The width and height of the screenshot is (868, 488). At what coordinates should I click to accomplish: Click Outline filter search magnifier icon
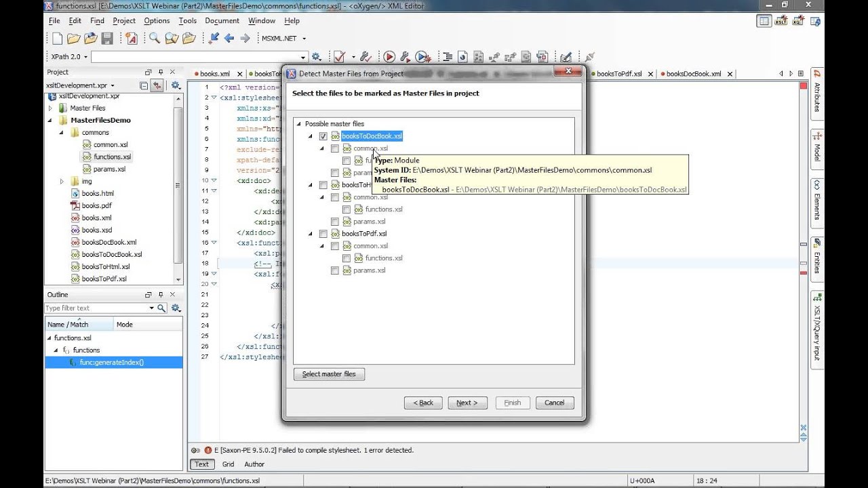pos(161,308)
